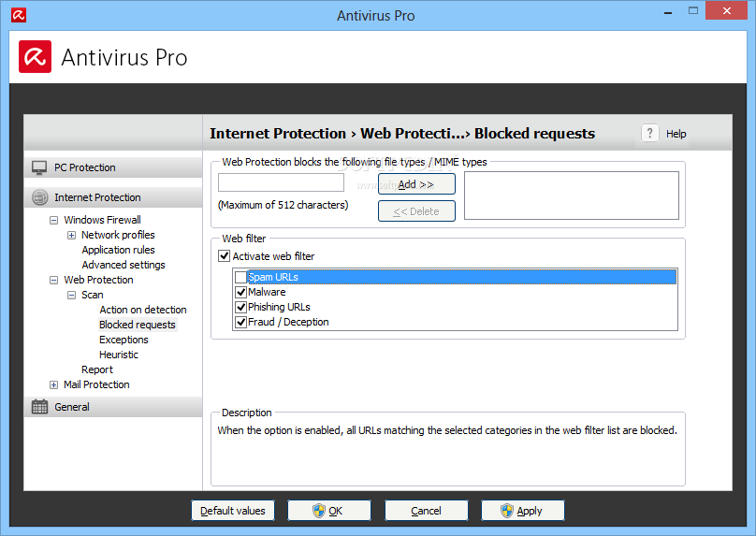Select Network profiles in the tree
The width and height of the screenshot is (756, 536).
pyautogui.click(x=118, y=235)
